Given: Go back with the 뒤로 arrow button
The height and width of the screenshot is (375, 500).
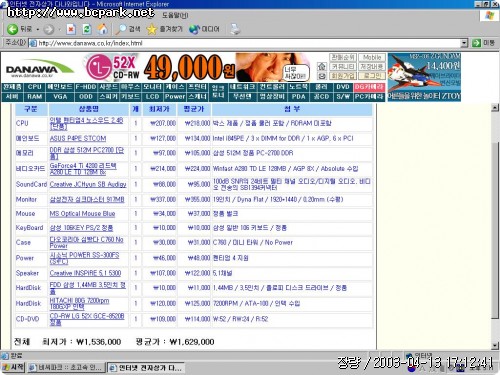Looking at the screenshot, I should point(19,29).
